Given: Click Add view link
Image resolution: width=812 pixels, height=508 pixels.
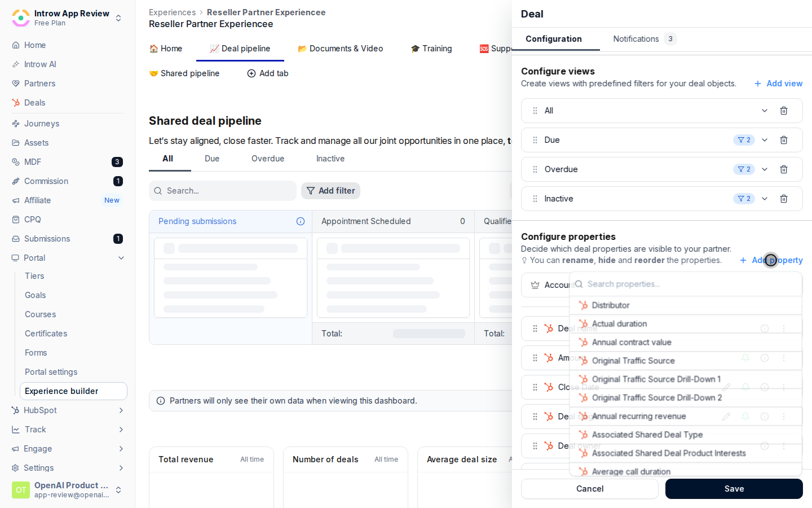Looking at the screenshot, I should click(x=778, y=84).
